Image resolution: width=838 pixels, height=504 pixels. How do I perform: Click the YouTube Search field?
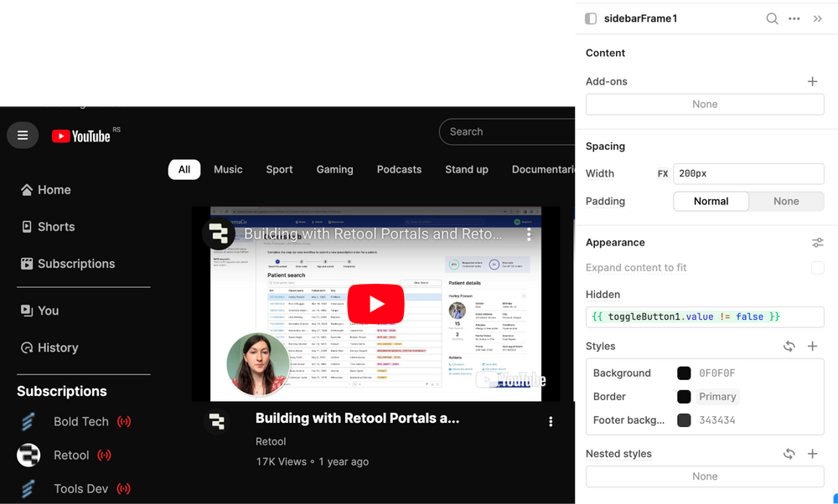[507, 132]
